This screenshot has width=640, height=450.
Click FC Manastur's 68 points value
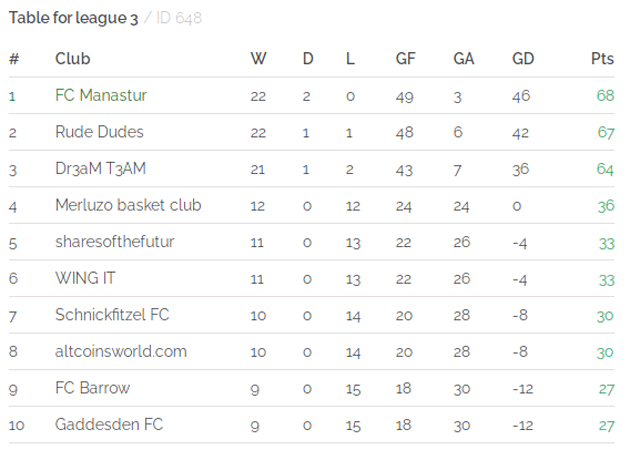[x=605, y=96]
